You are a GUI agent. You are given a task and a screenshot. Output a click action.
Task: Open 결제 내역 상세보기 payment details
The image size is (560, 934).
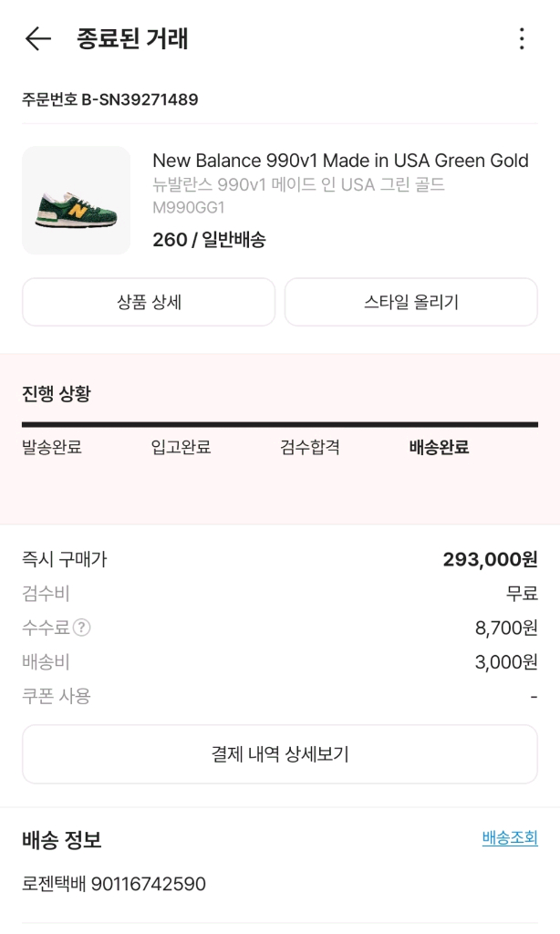pyautogui.click(x=280, y=754)
